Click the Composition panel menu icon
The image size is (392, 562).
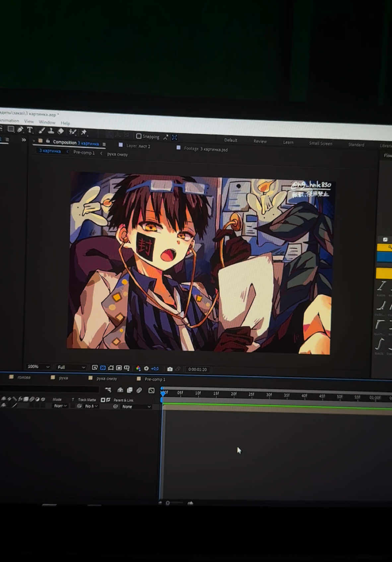click(104, 144)
